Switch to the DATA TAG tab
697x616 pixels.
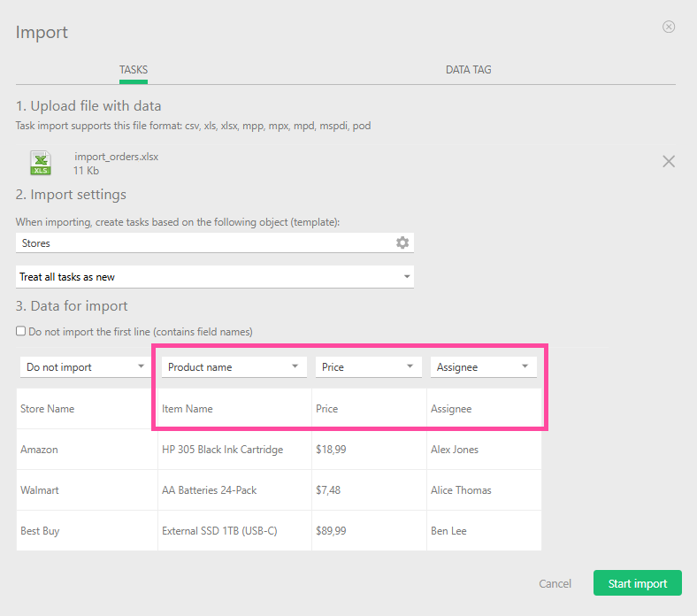[468, 70]
